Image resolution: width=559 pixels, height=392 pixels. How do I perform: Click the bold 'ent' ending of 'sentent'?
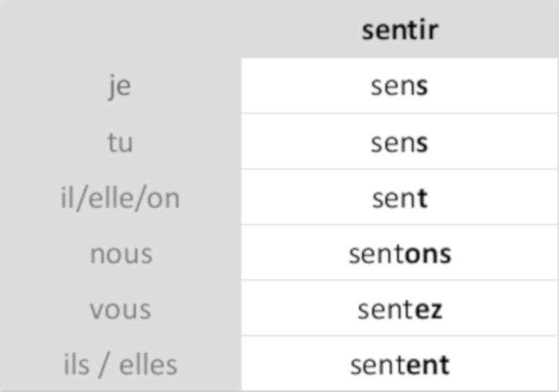(427, 365)
